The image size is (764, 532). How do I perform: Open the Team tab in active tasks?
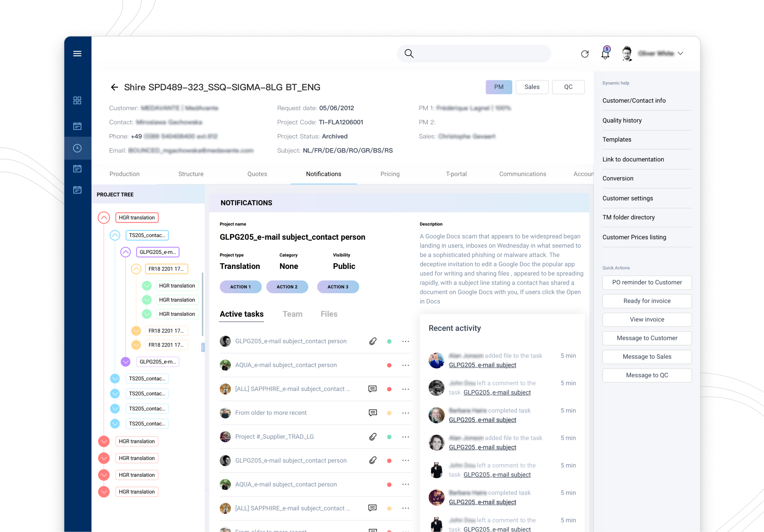point(292,314)
